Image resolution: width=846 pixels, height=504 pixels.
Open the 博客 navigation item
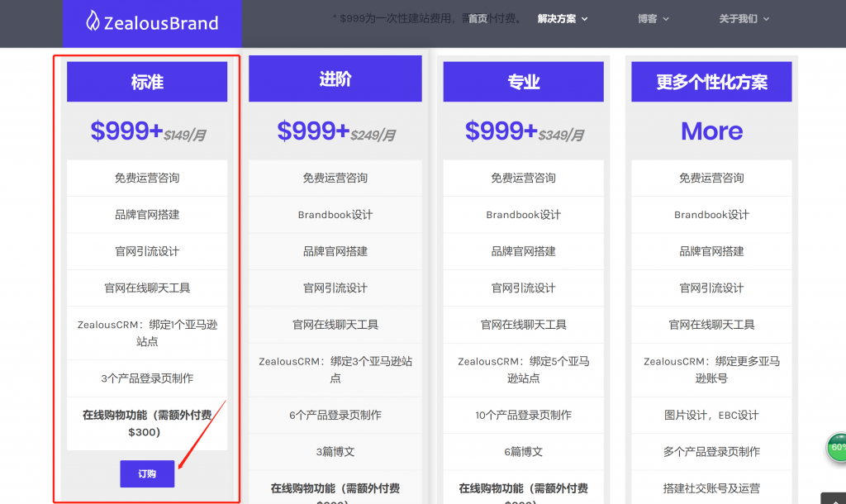point(648,19)
